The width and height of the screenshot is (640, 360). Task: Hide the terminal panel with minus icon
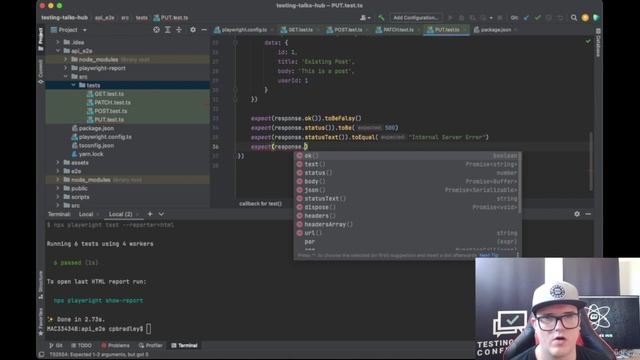(588, 214)
